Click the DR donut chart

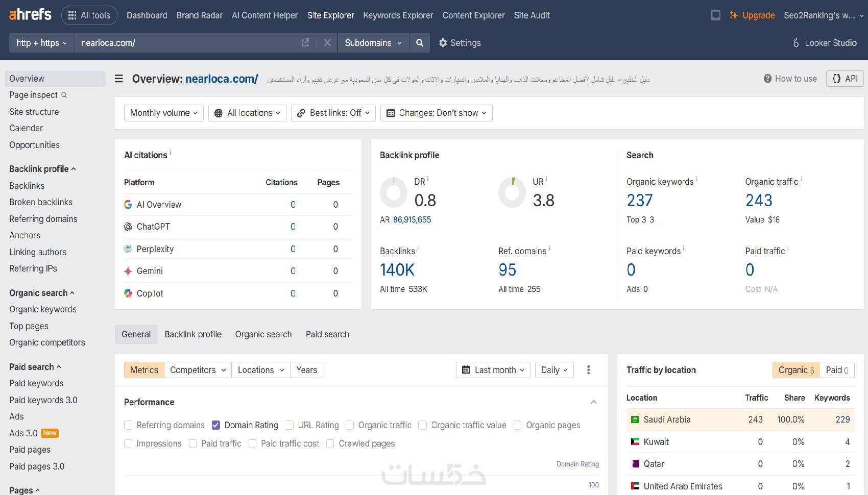coord(394,193)
